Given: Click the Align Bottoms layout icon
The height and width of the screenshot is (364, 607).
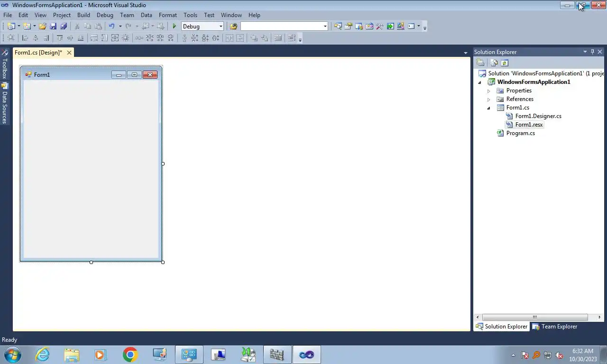Looking at the screenshot, I should [81, 38].
